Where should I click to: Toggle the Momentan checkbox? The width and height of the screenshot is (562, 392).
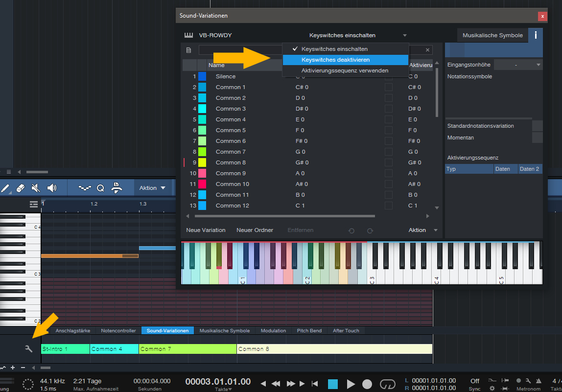pos(537,138)
